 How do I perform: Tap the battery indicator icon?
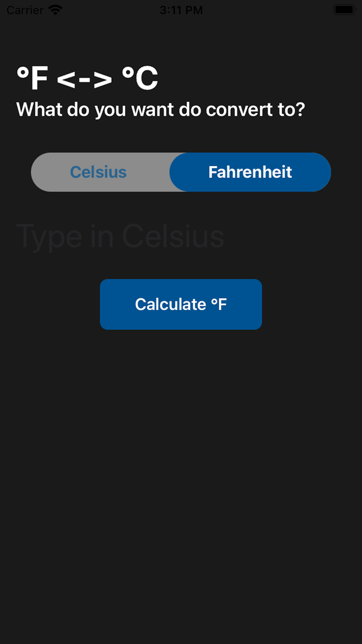pos(344,9)
